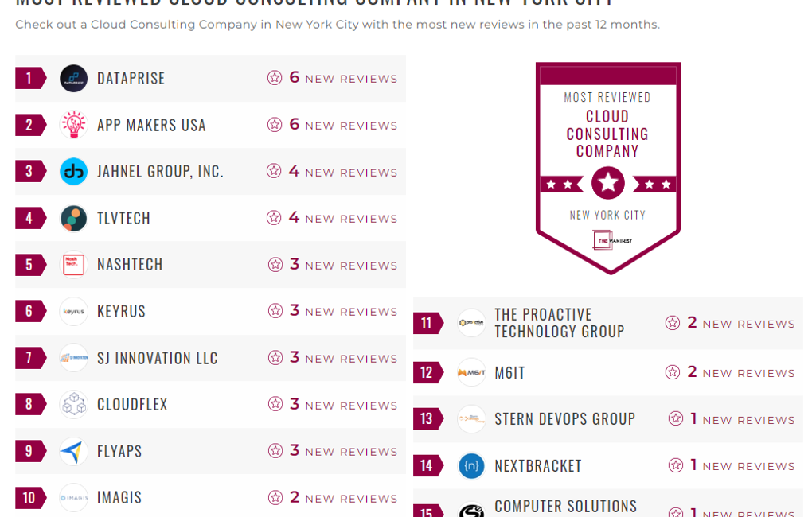This screenshot has width=812, height=517.
Task: Click the Jahnel Group blue logo icon
Action: tap(73, 172)
